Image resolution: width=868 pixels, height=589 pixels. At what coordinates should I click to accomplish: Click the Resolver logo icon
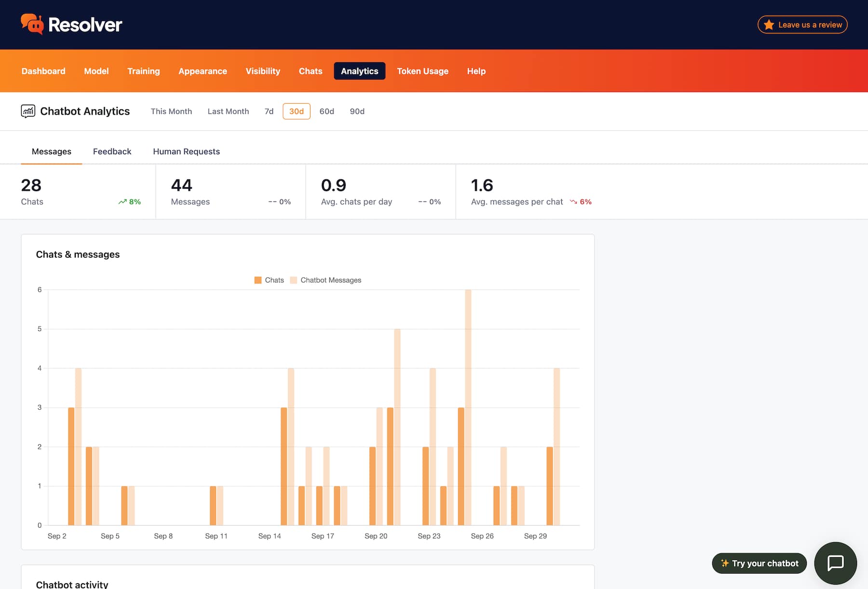click(x=32, y=24)
